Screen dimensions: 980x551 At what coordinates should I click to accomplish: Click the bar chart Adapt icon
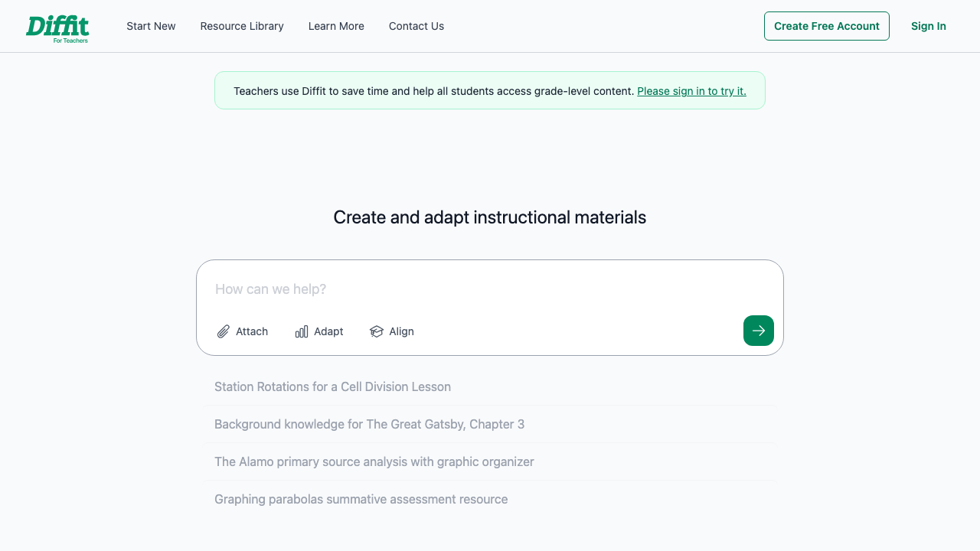(302, 331)
